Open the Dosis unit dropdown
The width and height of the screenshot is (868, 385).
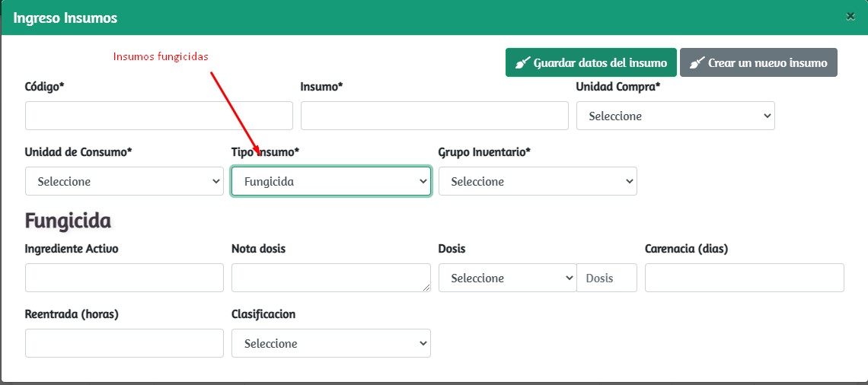tap(507, 278)
